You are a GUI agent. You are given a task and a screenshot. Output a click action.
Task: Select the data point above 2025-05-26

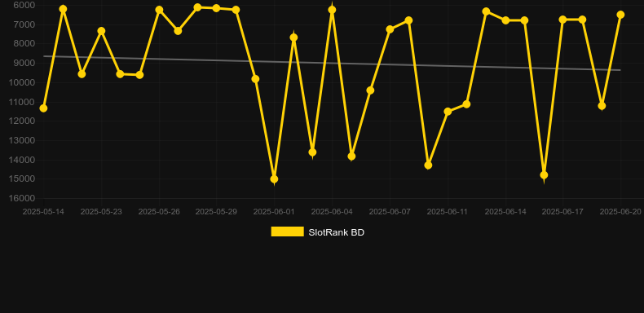(159, 10)
